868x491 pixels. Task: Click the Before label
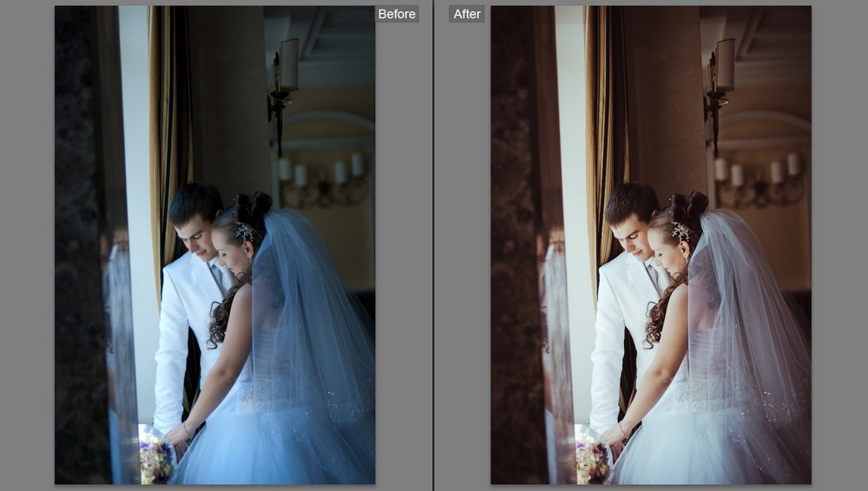pos(397,14)
